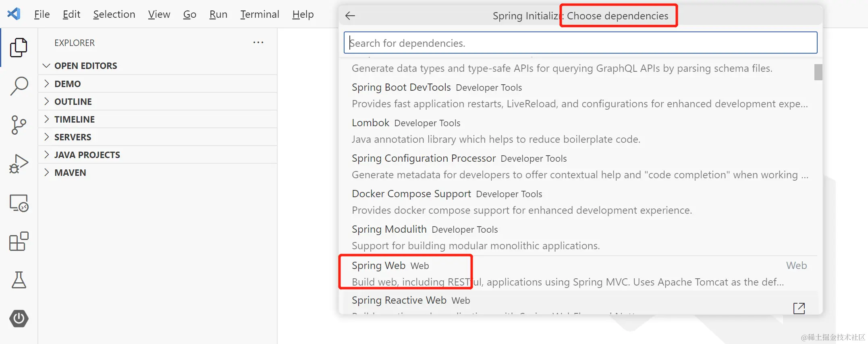Open the Spring Boot Dashboard icon
This screenshot has height=344, width=868.
pyautogui.click(x=19, y=319)
